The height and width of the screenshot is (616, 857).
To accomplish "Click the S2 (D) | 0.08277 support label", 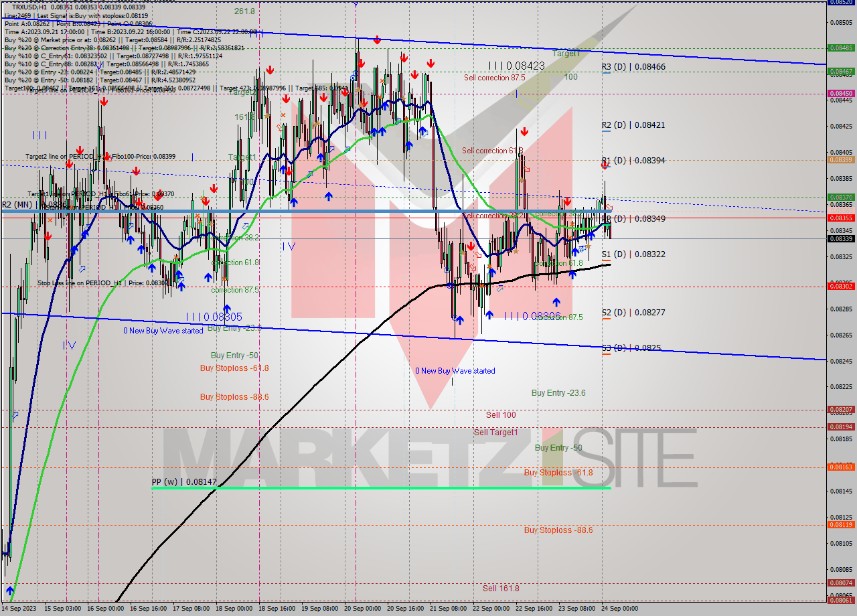I will point(633,313).
